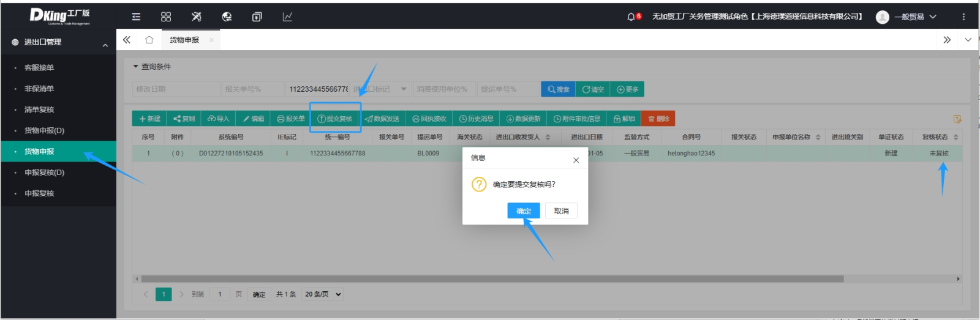Open the four-squares apps grid icon
Image resolution: width=980 pixels, height=320 pixels.
tap(166, 17)
